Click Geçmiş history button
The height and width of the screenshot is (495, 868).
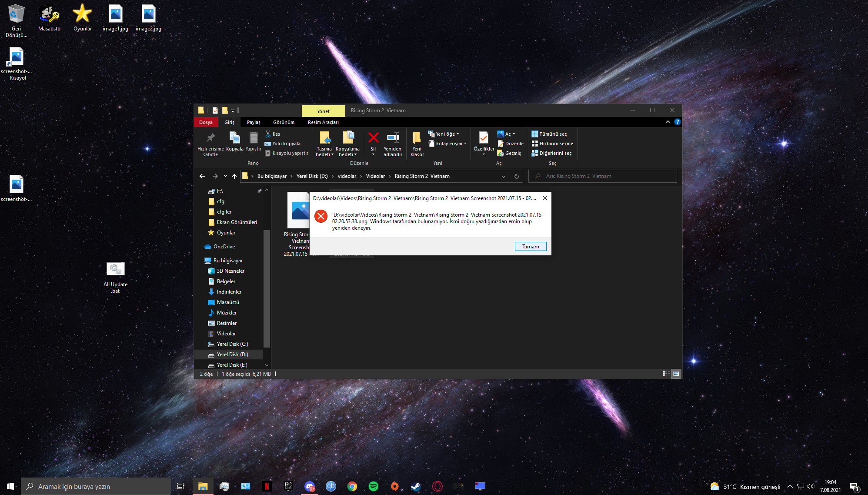pyautogui.click(x=509, y=153)
